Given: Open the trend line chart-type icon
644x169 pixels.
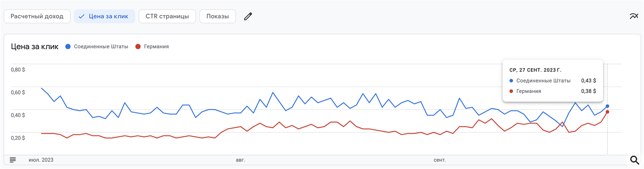Looking at the screenshot, I should tap(634, 16).
